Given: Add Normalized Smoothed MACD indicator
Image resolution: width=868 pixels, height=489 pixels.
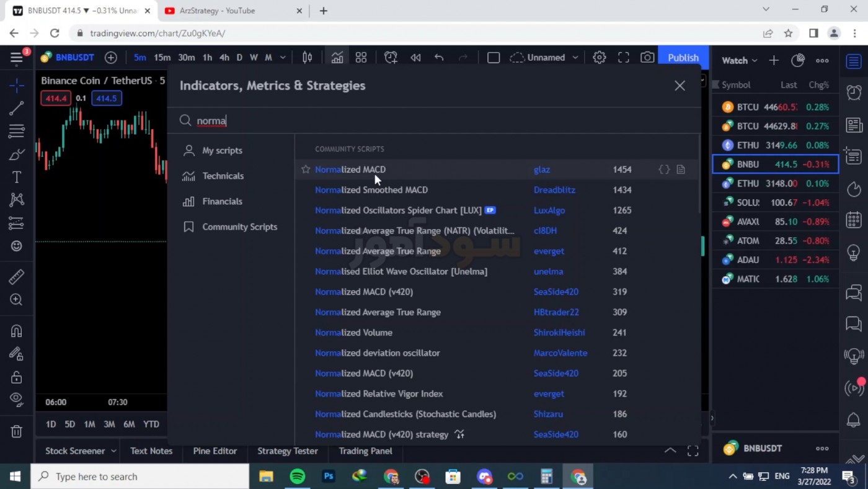Looking at the screenshot, I should [x=371, y=190].
